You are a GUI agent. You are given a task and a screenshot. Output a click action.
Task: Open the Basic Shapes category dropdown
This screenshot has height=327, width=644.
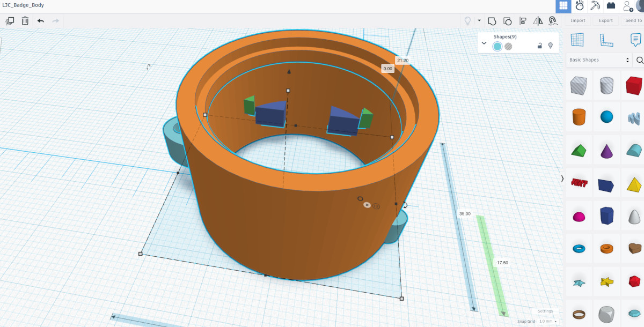click(x=599, y=60)
